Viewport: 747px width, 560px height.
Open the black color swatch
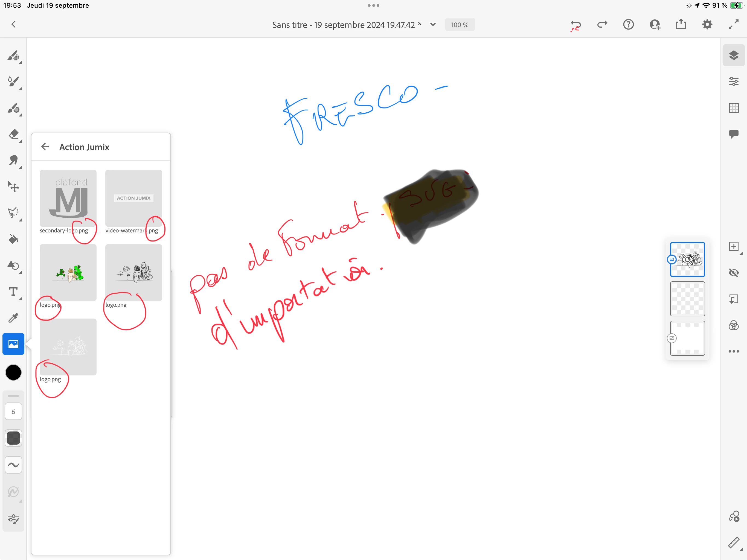[13, 373]
